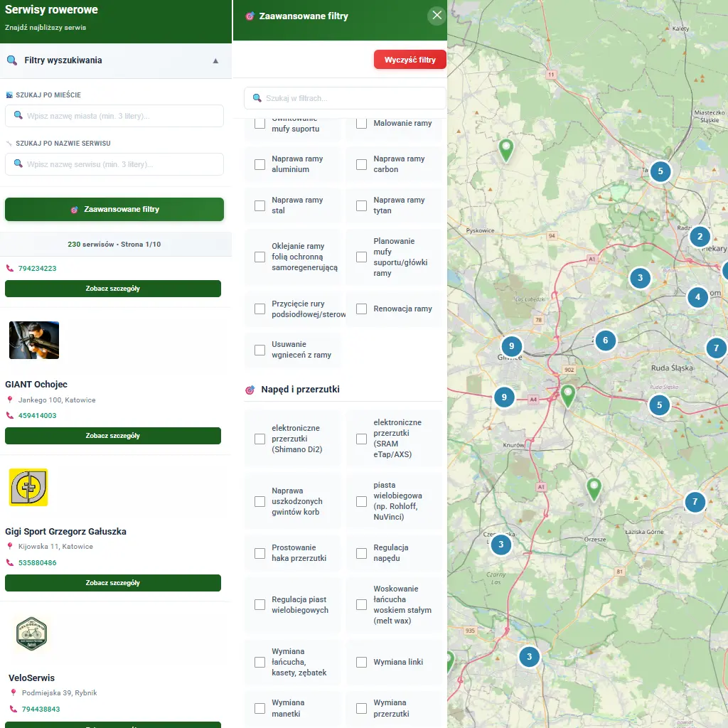Call phone number 794234223
The width and height of the screenshot is (728, 728).
pos(37,268)
